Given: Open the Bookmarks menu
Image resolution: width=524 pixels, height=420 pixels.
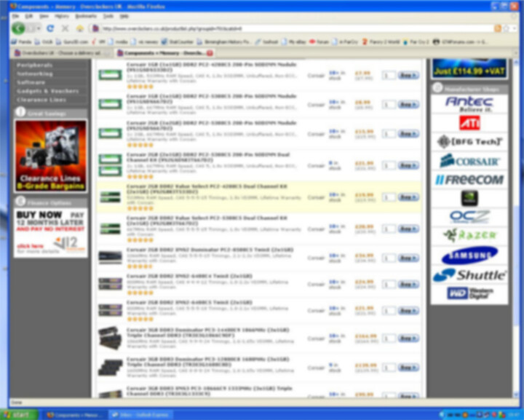Looking at the screenshot, I should click(85, 15).
